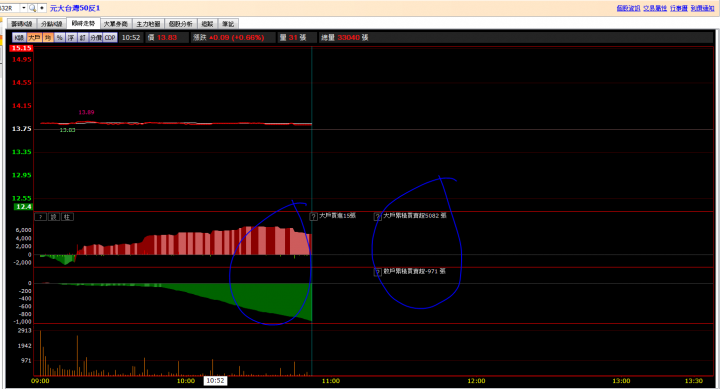Enable the CDP indicator button
The width and height of the screenshot is (720, 389).
pos(110,38)
